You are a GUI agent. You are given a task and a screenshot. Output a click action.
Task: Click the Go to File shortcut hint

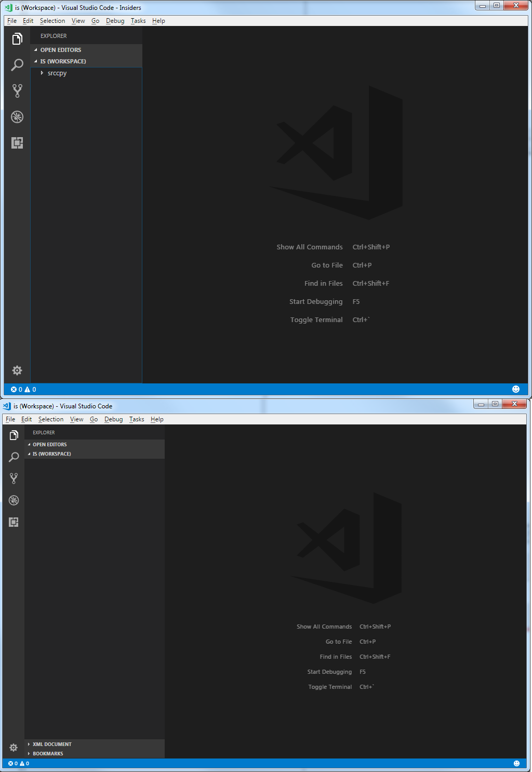pos(326,265)
